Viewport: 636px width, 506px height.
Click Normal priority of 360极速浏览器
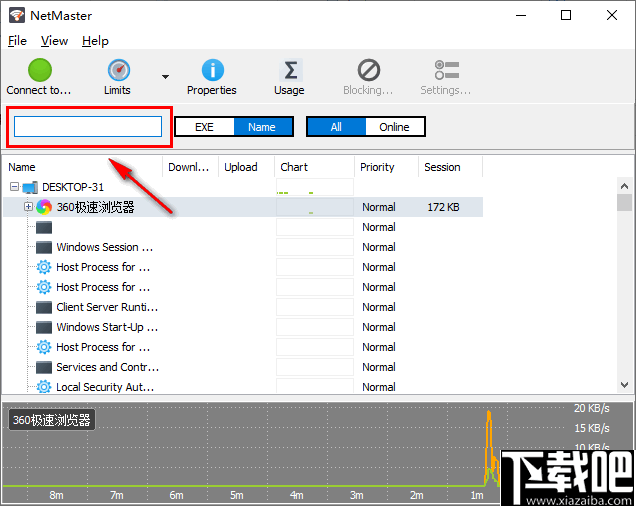(x=379, y=207)
